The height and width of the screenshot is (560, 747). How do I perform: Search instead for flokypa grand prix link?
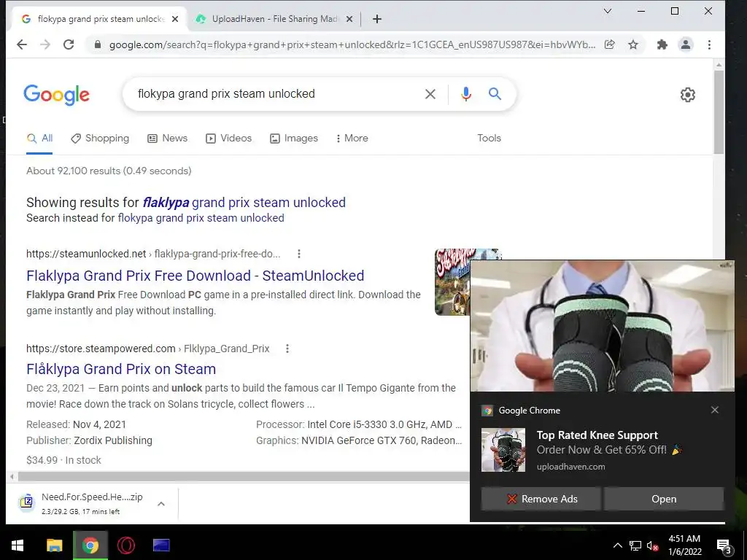(x=201, y=218)
